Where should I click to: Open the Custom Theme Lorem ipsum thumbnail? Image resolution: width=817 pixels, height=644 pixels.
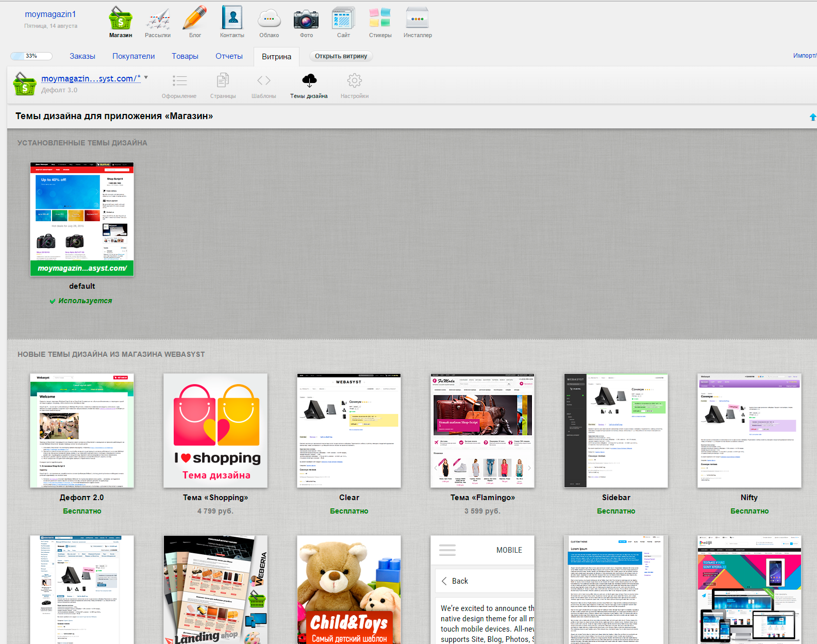click(x=616, y=589)
